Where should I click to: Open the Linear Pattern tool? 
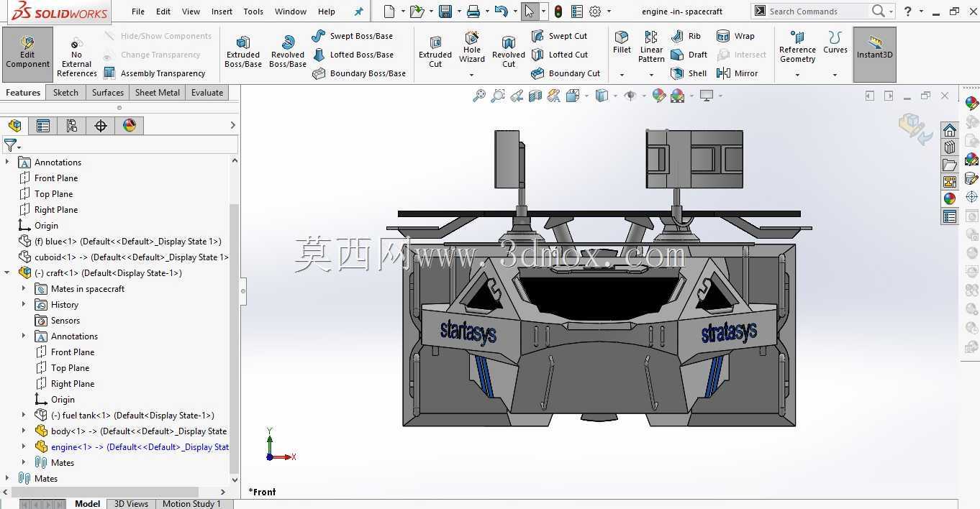(x=651, y=47)
